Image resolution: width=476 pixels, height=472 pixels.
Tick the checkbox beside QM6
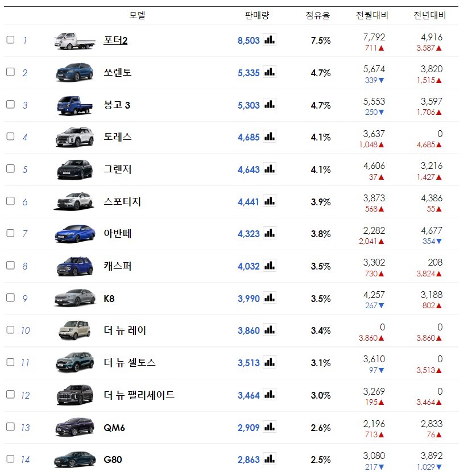click(x=10, y=427)
